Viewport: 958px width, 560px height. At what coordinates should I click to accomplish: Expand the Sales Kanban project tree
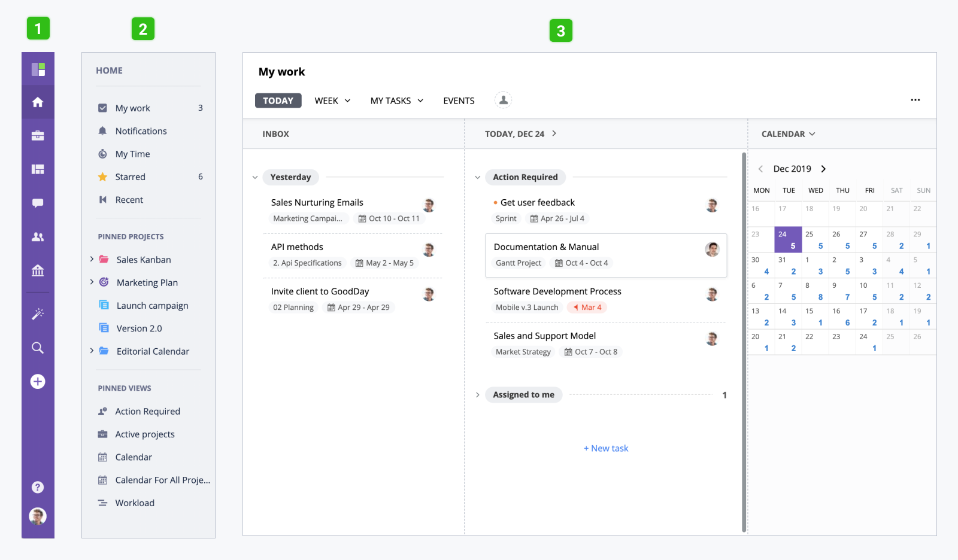[92, 259]
